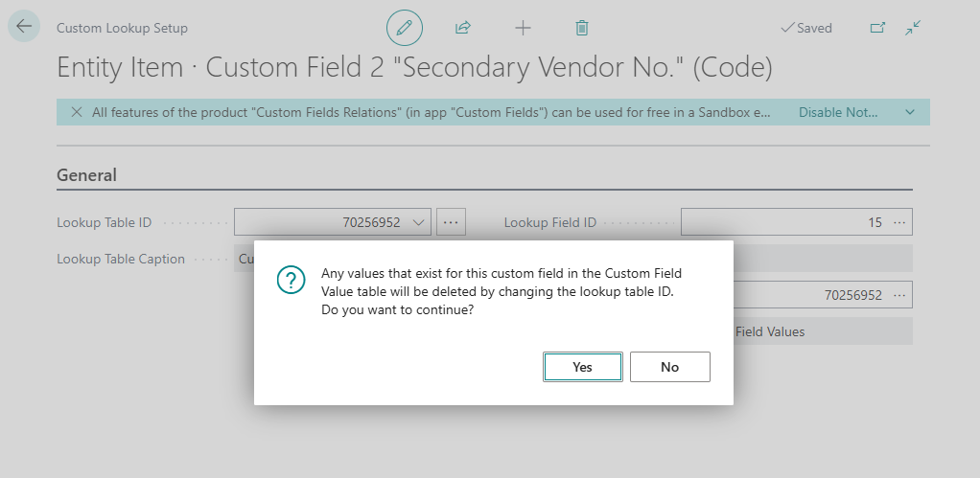Open page in new window icon
Screen dimensions: 980x478
click(877, 28)
